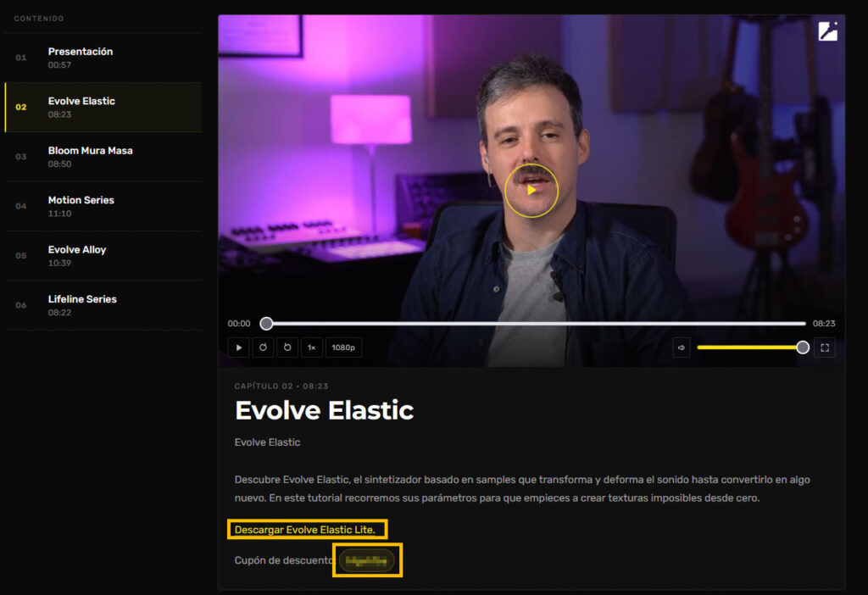The image size is (868, 595).
Task: Open the 1080p quality selector
Action: click(343, 348)
